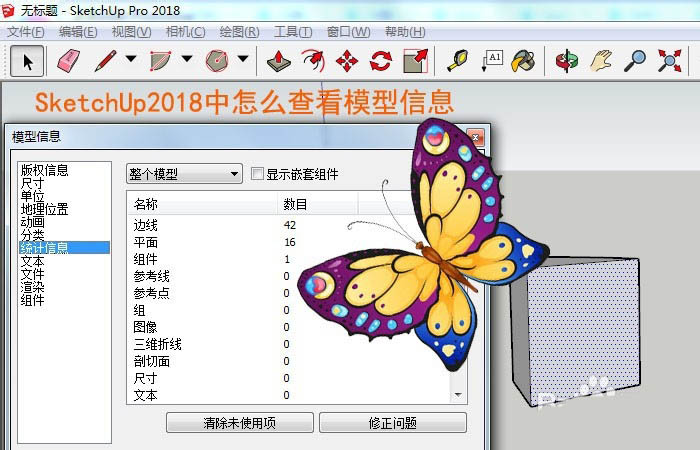Select the Move tool
This screenshot has height=450, width=700.
[x=347, y=61]
